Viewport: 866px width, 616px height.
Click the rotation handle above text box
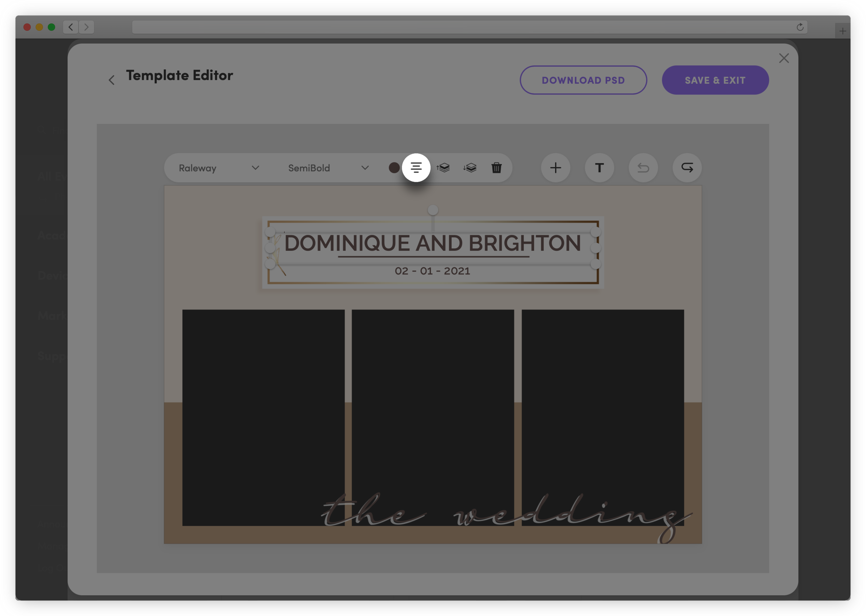433,210
